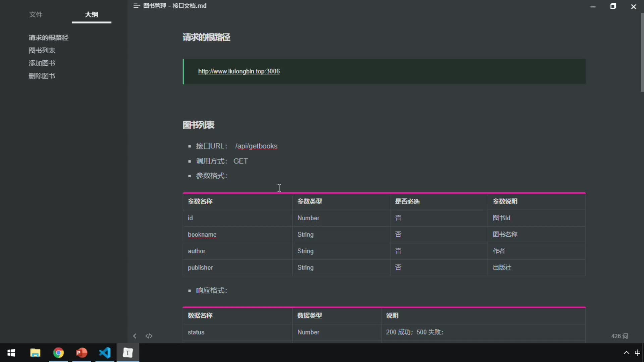Jump to 图书列表 in the outline
This screenshot has width=644, height=362.
click(x=42, y=50)
